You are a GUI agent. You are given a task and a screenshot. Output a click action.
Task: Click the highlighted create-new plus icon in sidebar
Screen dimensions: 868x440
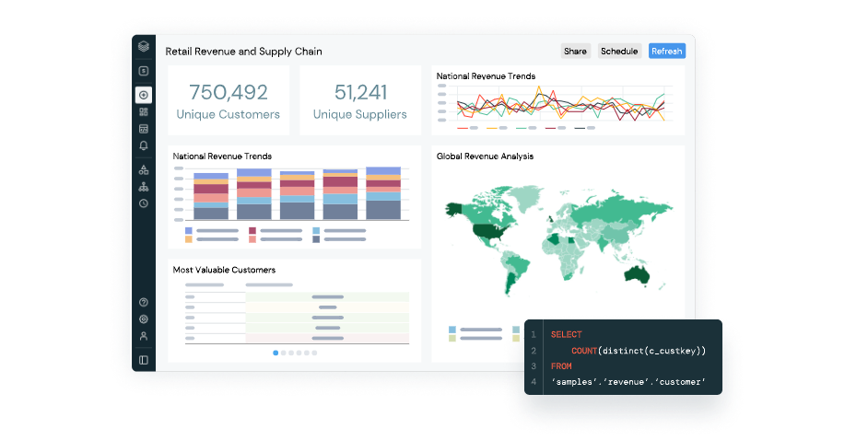pyautogui.click(x=143, y=95)
